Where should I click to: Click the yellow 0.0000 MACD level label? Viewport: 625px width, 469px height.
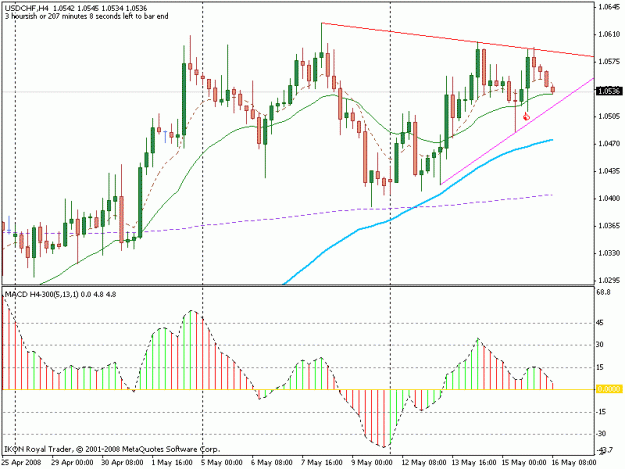[609, 389]
